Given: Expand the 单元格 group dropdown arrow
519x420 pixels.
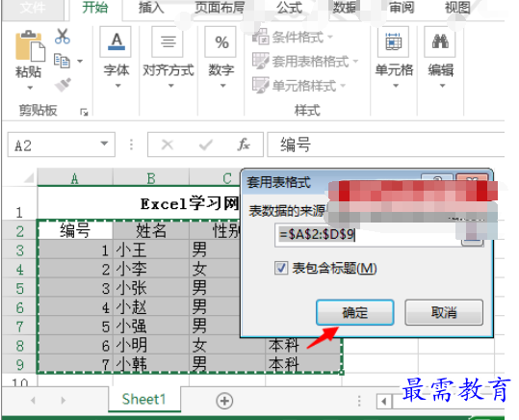Looking at the screenshot, I should 396,86.
